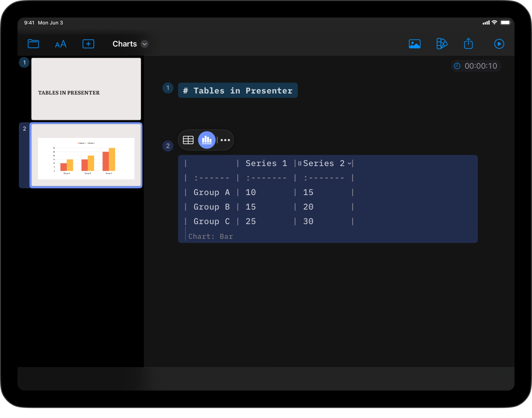The height and width of the screenshot is (418, 532).
Task: Open the three-dot more options menu
Action: 225,140
